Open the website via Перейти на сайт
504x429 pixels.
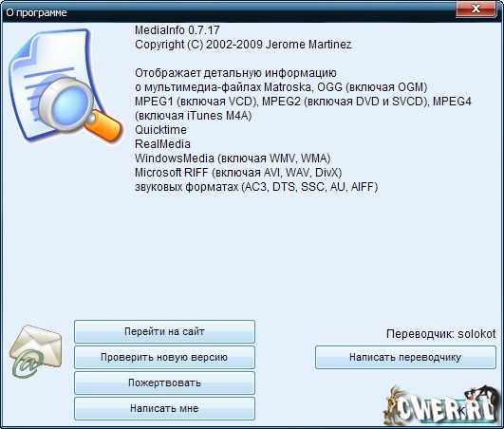click(x=164, y=331)
